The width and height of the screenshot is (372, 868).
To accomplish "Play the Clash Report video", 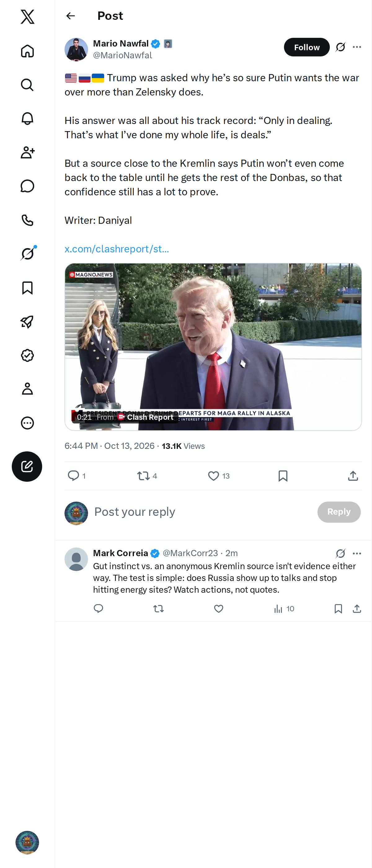I will 213,347.
